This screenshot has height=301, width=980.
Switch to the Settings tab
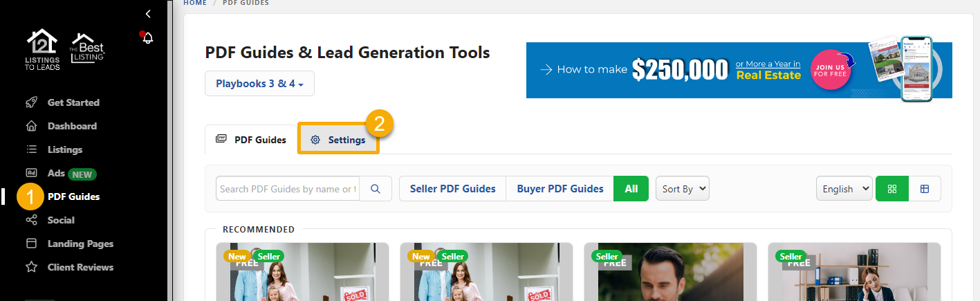click(338, 140)
